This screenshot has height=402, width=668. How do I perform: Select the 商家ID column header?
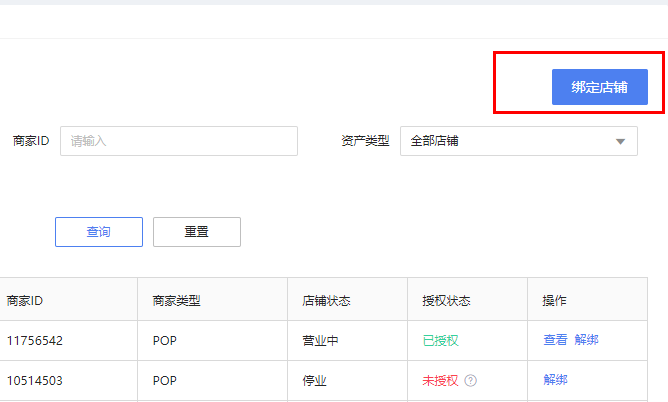pyautogui.click(x=25, y=300)
